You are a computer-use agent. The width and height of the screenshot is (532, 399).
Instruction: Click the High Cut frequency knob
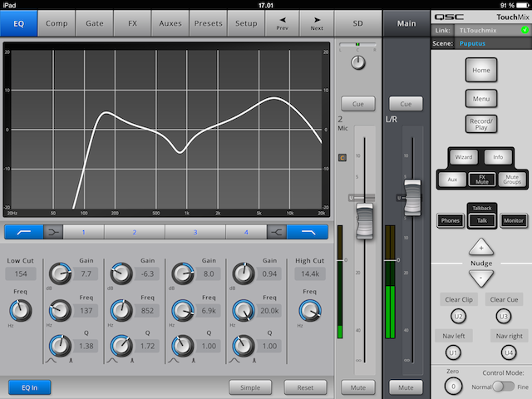click(x=310, y=310)
